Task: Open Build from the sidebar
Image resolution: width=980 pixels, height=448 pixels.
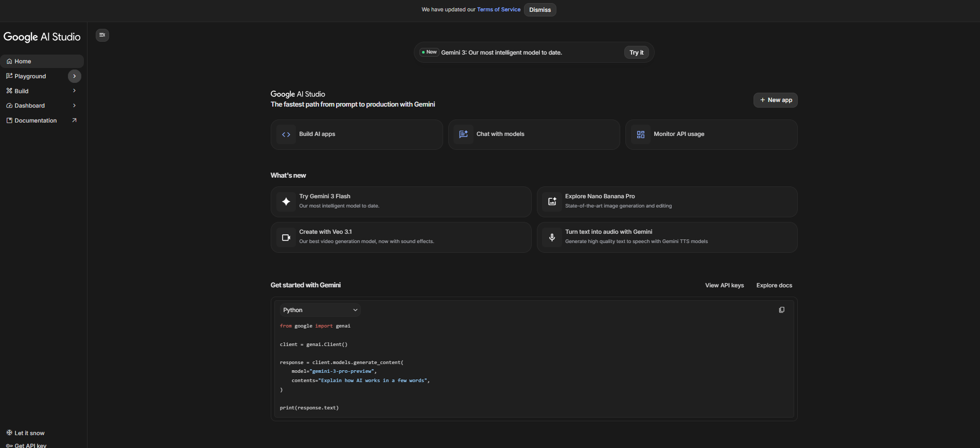Action: (22, 91)
